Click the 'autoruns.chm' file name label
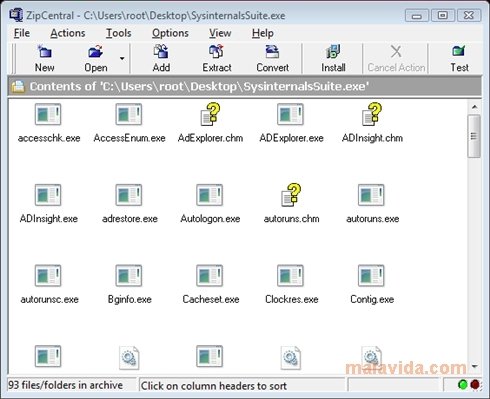490x399 pixels. pyautogui.click(x=291, y=219)
